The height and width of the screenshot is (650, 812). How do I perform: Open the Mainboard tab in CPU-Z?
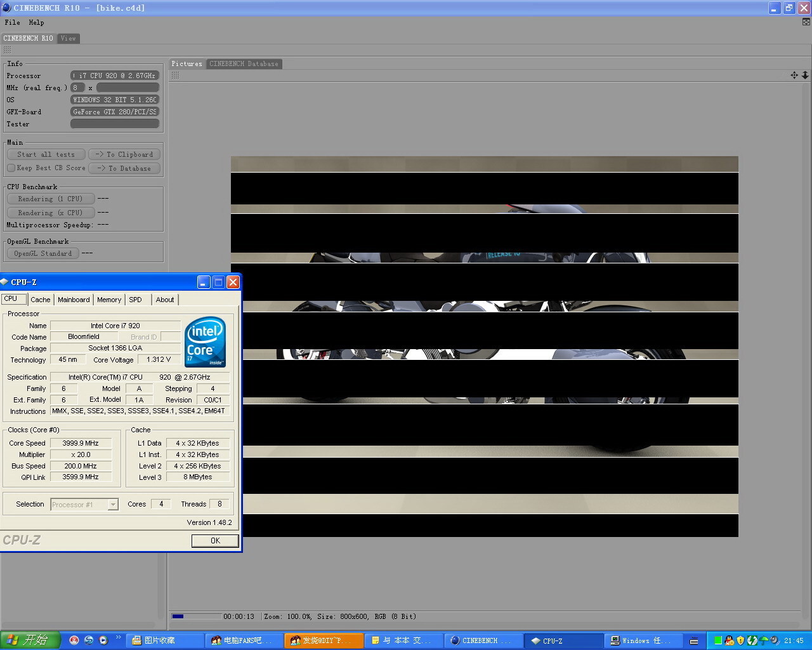74,300
